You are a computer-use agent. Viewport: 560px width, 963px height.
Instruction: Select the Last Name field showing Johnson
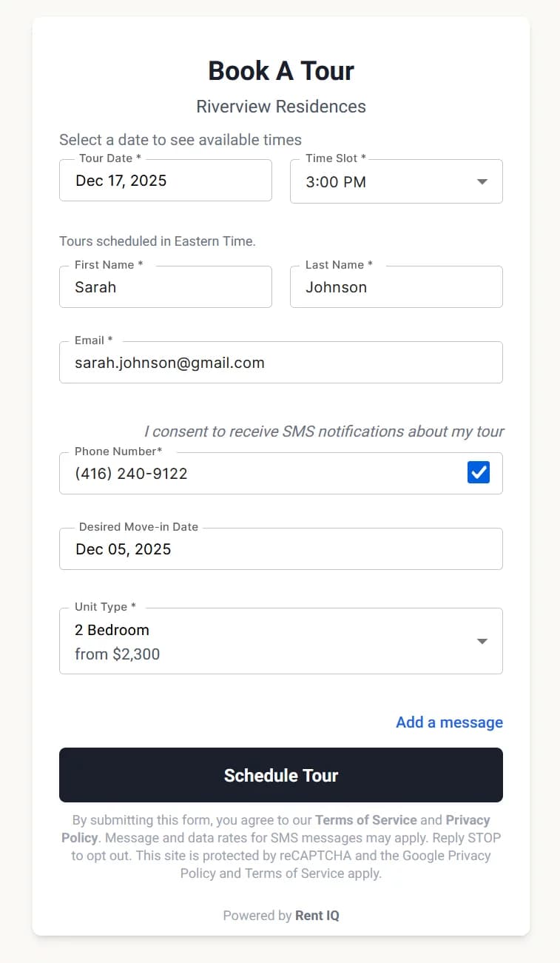pyautogui.click(x=396, y=287)
